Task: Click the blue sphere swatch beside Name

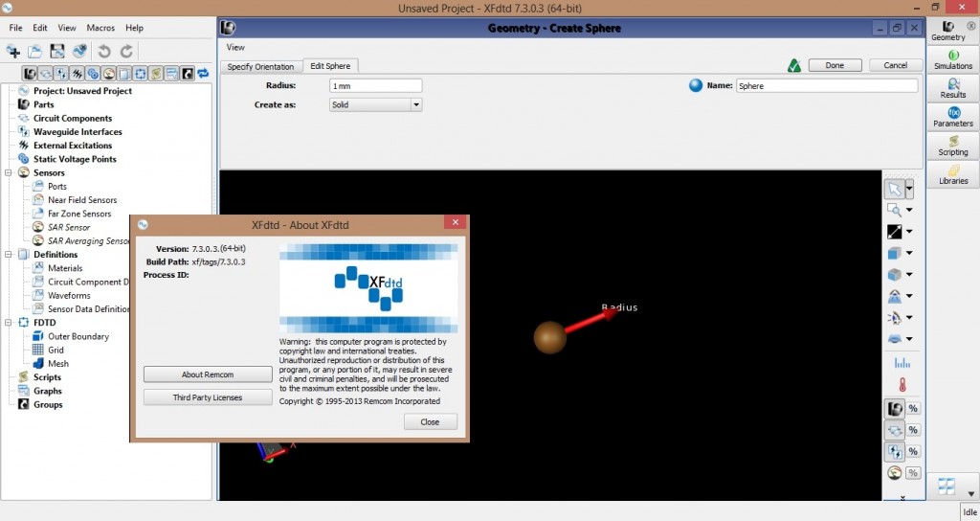Action: click(x=696, y=85)
